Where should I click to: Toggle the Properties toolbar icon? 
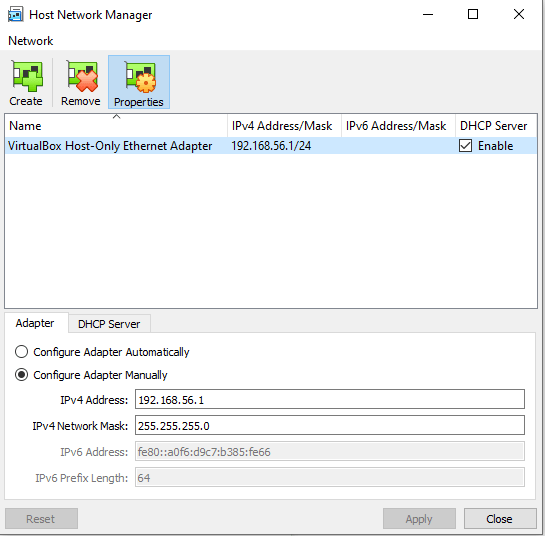(x=139, y=82)
